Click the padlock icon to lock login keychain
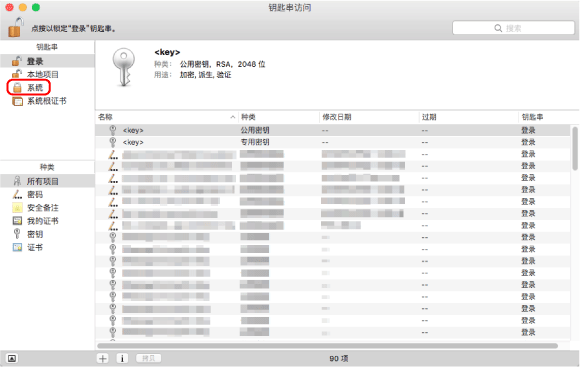Viewport: 580px width, 367px height. (x=16, y=27)
